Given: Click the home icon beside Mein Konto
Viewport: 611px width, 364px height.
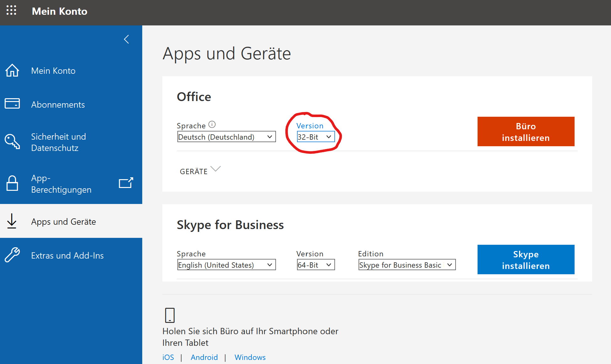Looking at the screenshot, I should (x=12, y=70).
